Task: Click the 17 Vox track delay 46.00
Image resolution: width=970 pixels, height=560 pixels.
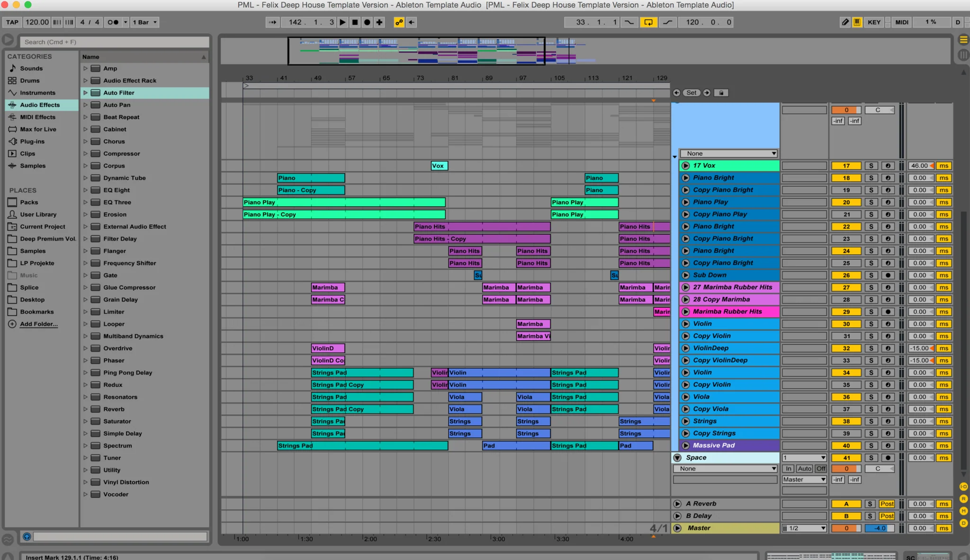Action: 921,166
